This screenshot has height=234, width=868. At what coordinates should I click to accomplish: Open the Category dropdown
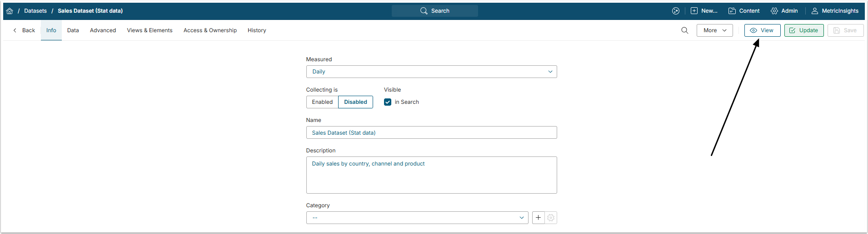pos(417,218)
